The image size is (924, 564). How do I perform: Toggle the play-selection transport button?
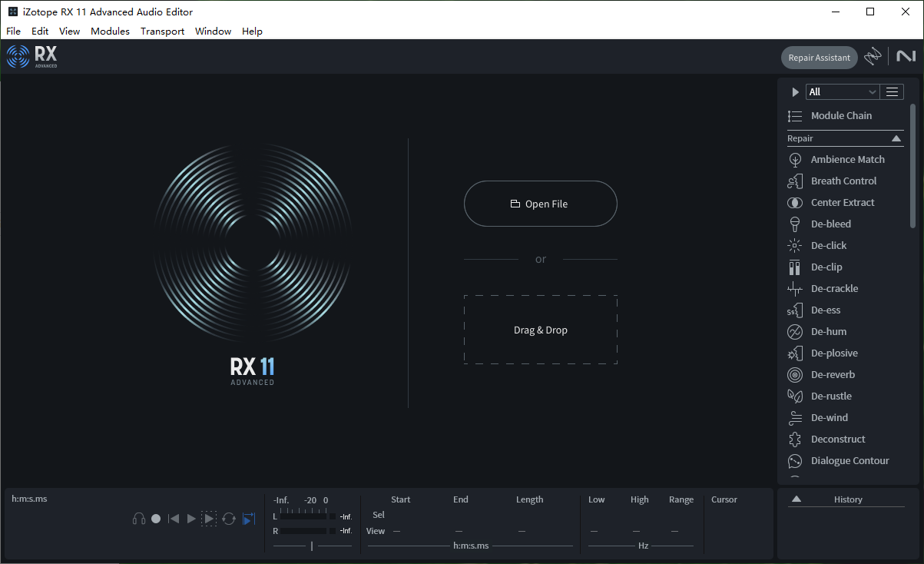click(x=209, y=518)
